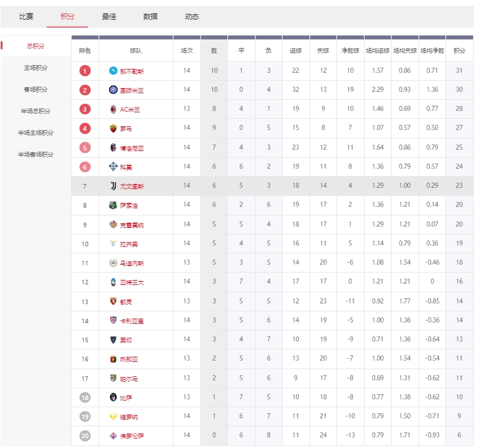Click the Verona (维罗纳) yellow logo

coord(113,417)
